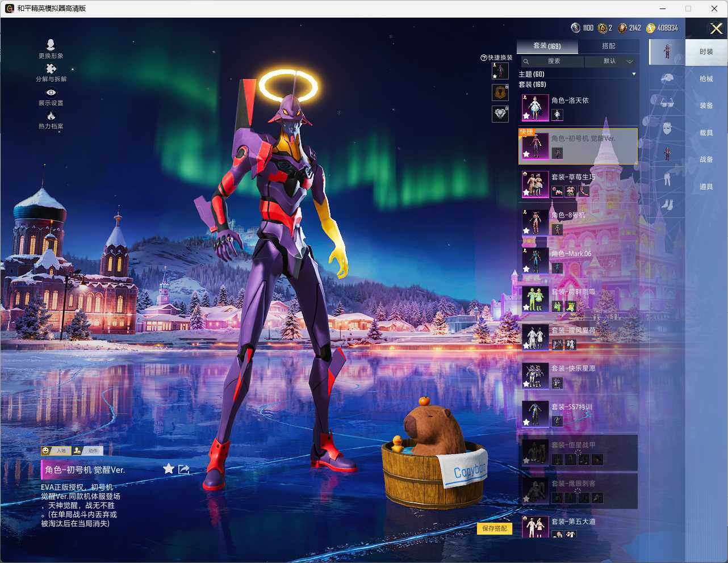Select the 动作 action tag button
Screen dimensions: 728x563
(87, 451)
